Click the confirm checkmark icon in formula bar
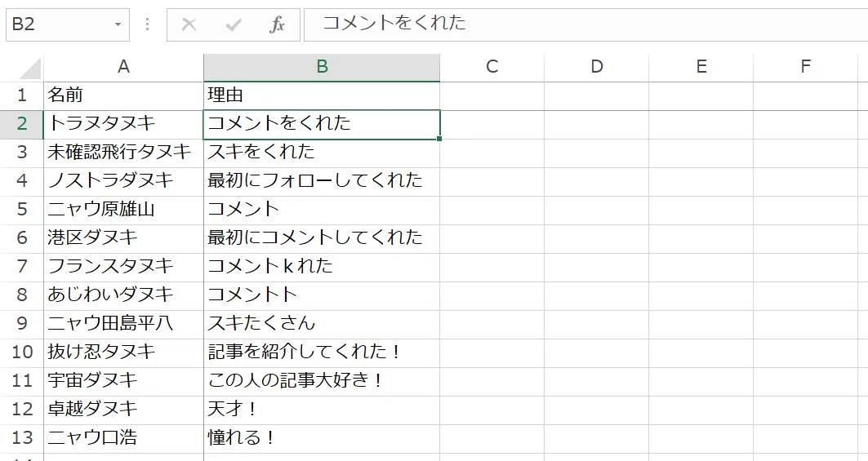Viewport: 868px width, 461px height. pos(233,24)
